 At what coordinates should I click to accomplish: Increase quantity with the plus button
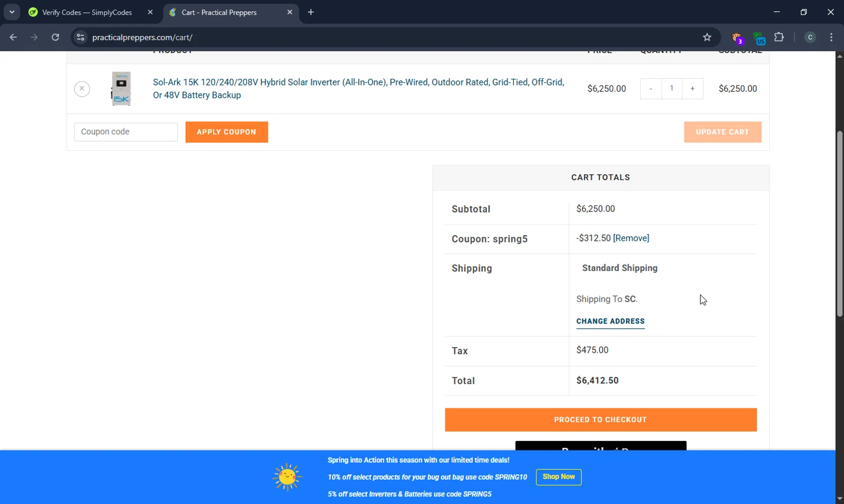(693, 89)
